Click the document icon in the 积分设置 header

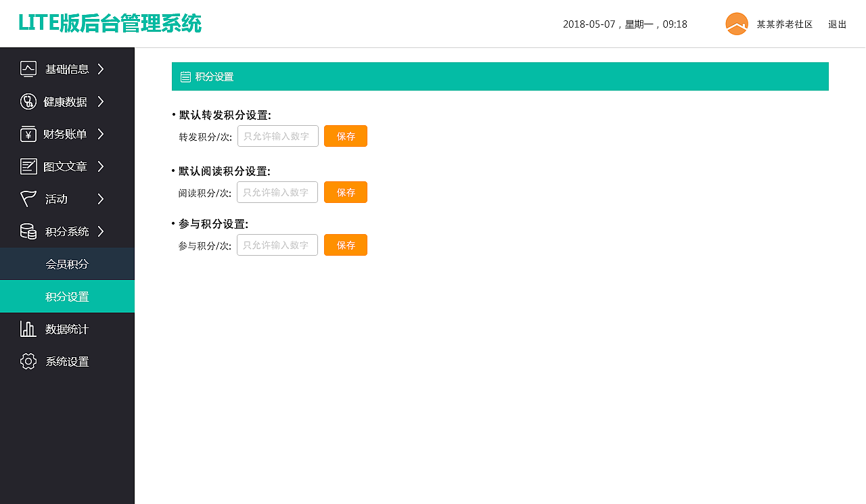[x=185, y=76]
